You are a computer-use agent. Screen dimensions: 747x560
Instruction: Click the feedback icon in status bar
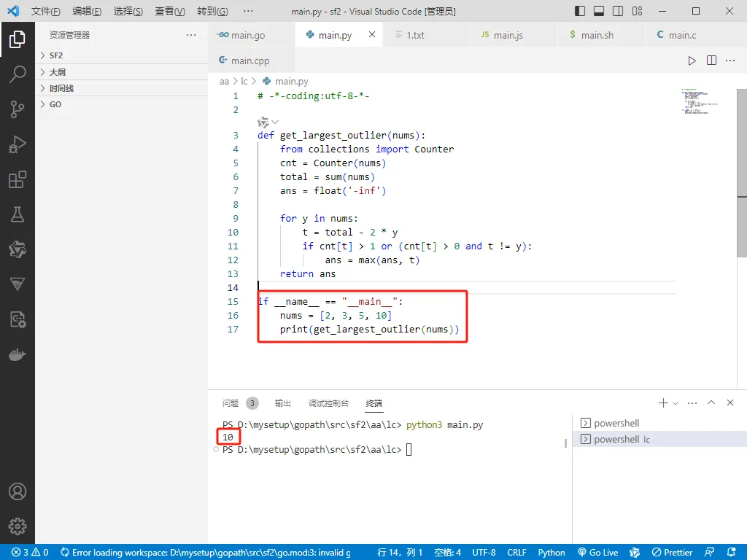pos(709,553)
